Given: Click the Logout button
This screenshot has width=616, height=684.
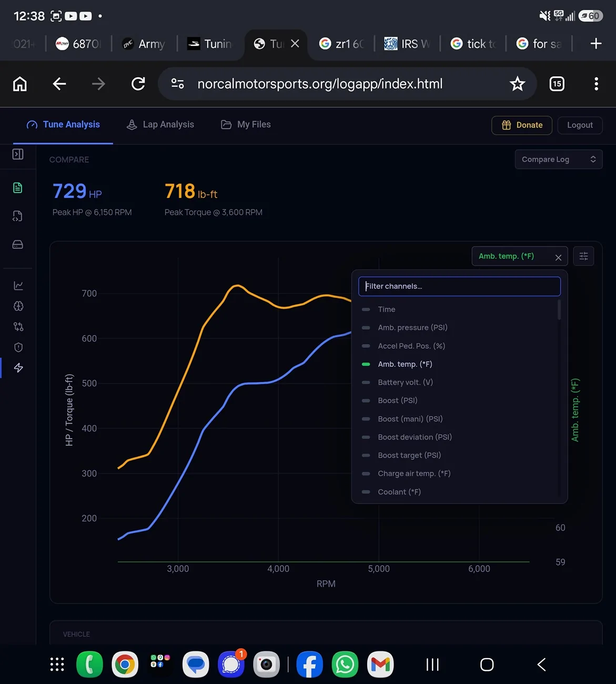Looking at the screenshot, I should point(580,125).
